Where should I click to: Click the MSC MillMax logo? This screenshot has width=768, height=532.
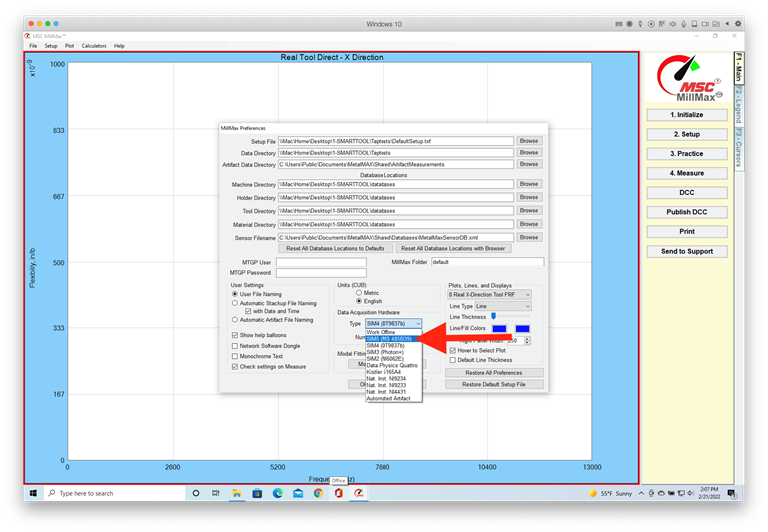click(690, 78)
